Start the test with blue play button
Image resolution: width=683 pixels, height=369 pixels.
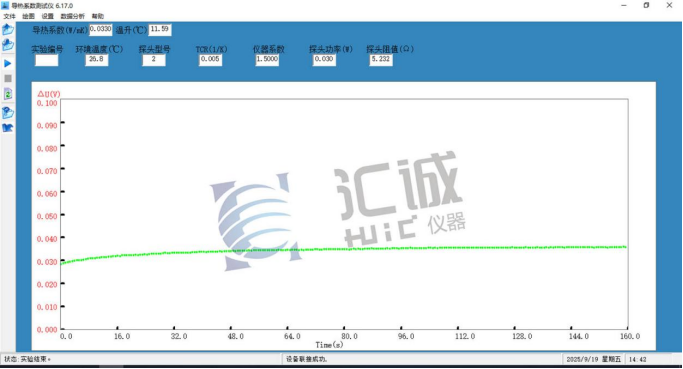(x=8, y=64)
